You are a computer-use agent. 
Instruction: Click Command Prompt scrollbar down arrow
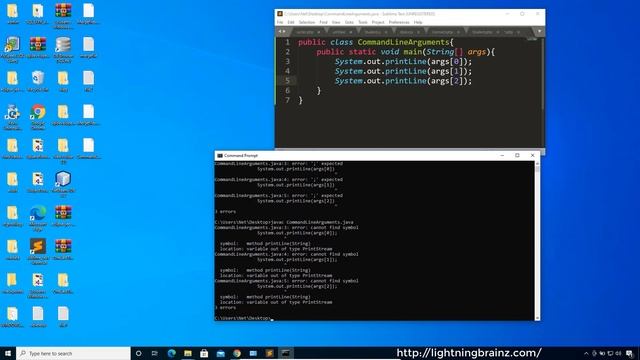537,318
